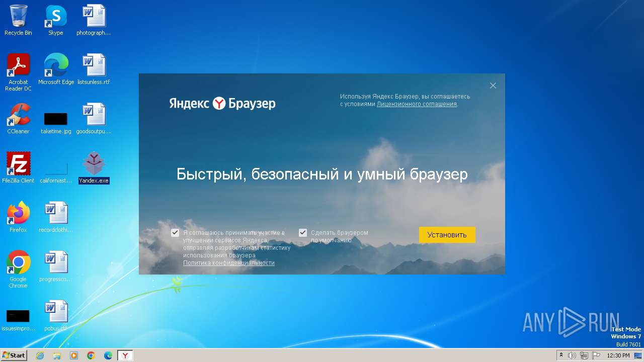This screenshot has height=362, width=644.
Task: Open the Recycle Bin desktop icon
Action: coord(18,20)
